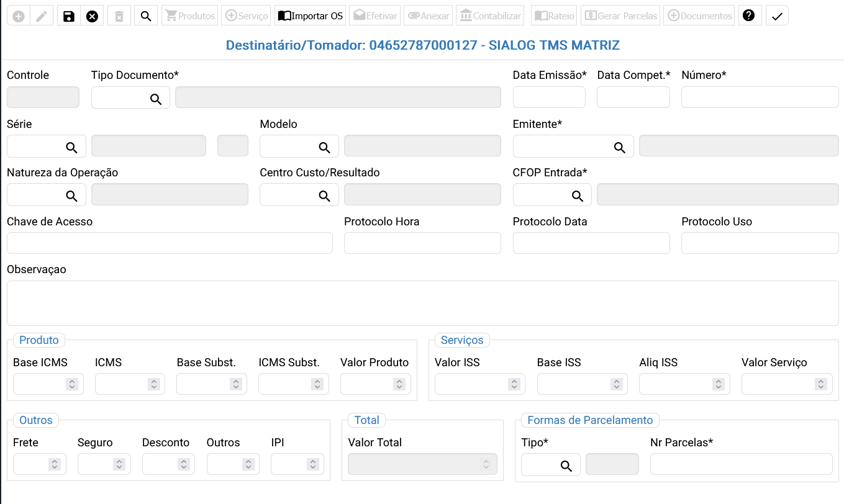Open Centro Custo/Resultado lookup icon
The image size is (844, 504).
click(324, 196)
